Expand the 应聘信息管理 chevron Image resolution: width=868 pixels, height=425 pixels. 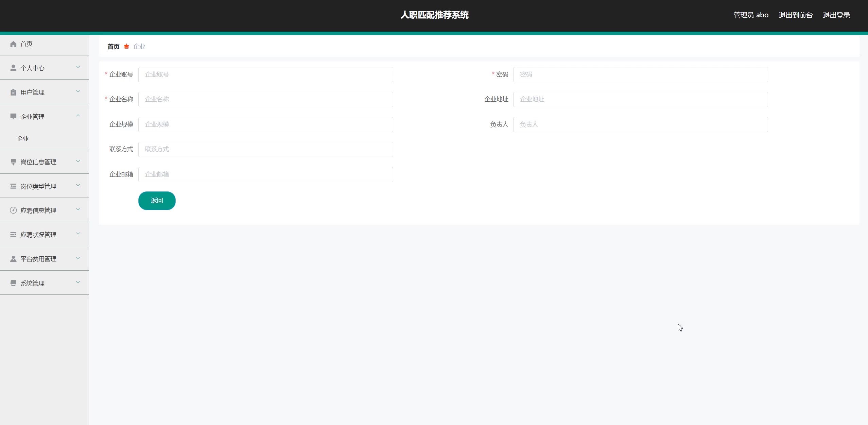78,209
